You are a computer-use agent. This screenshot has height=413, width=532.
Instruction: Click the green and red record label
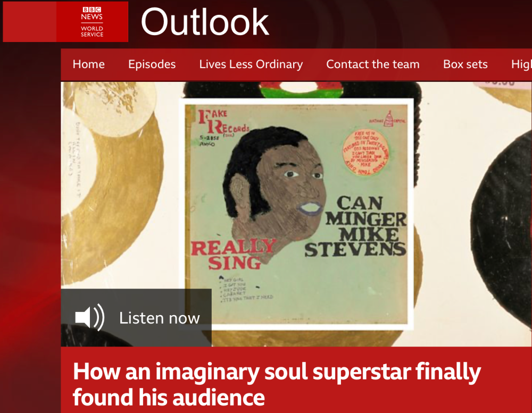click(301, 90)
